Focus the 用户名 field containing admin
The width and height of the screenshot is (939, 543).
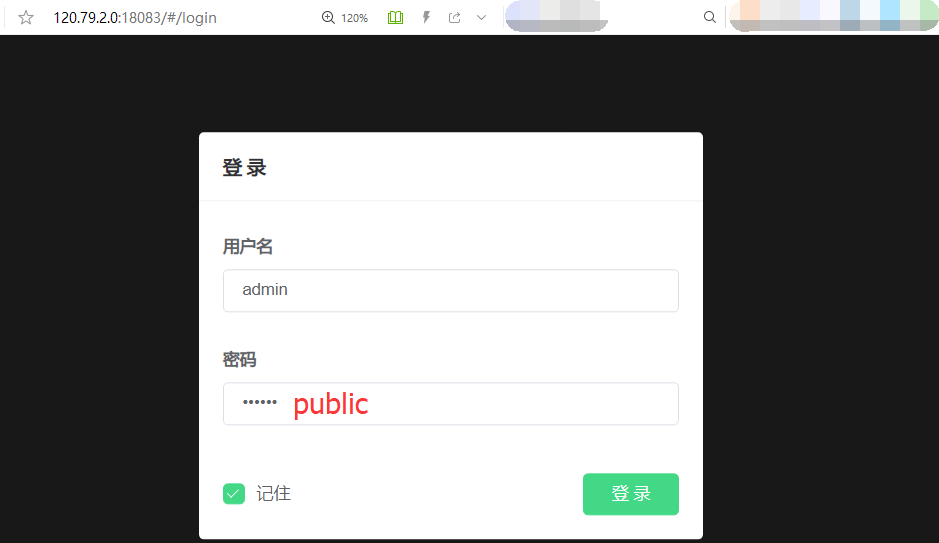(x=451, y=290)
